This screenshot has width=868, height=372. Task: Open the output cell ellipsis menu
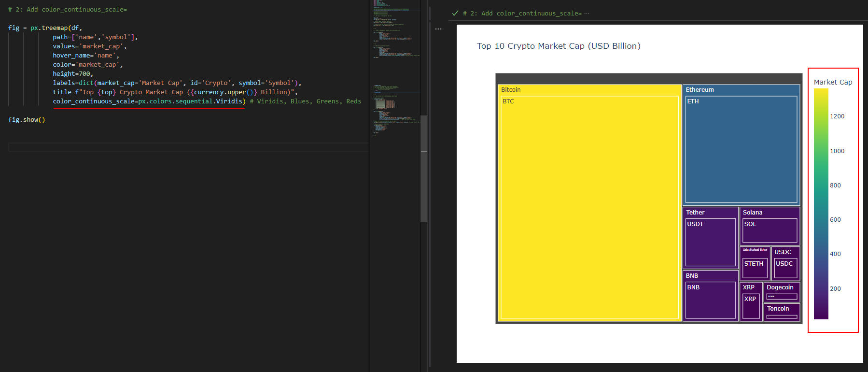(438, 29)
